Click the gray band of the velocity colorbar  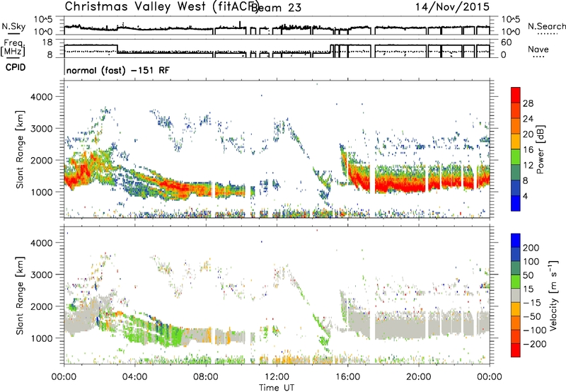[516, 295]
